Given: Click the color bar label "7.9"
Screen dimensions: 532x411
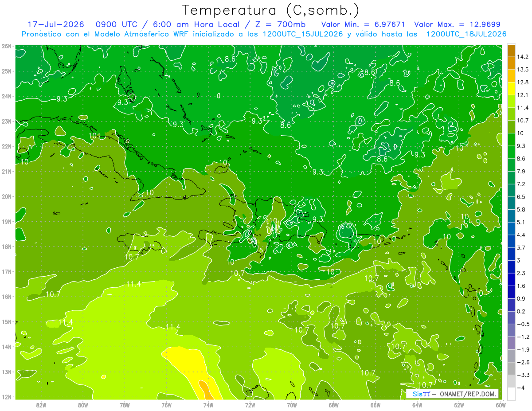Looking at the screenshot, I should point(521,171).
